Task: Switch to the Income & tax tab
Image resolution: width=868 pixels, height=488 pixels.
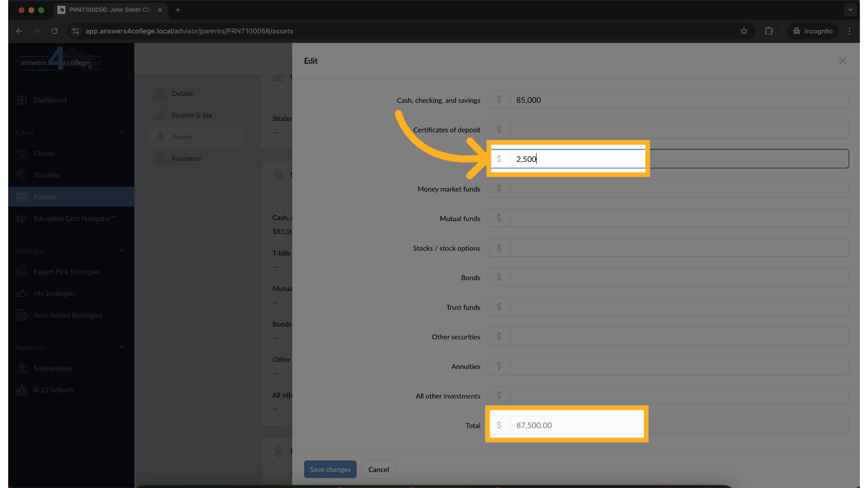Action: tap(192, 115)
